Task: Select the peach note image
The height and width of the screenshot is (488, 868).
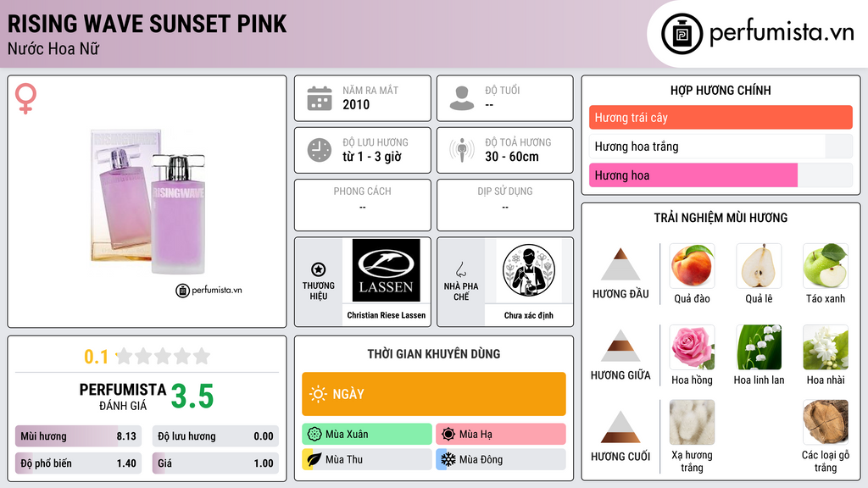Action: [x=692, y=265]
